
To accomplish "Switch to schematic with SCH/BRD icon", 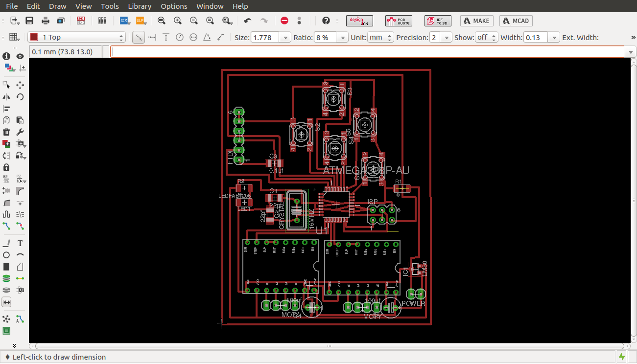I will [x=81, y=21].
